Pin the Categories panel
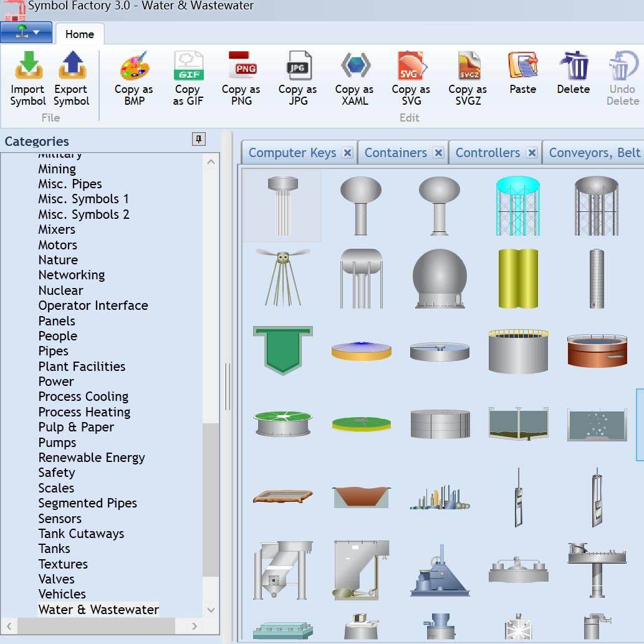644x644 pixels. [199, 139]
